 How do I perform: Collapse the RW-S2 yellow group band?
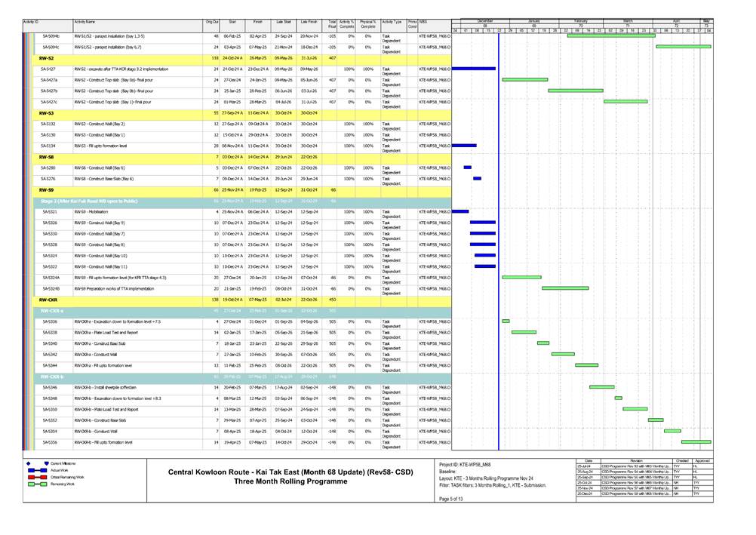46,57
